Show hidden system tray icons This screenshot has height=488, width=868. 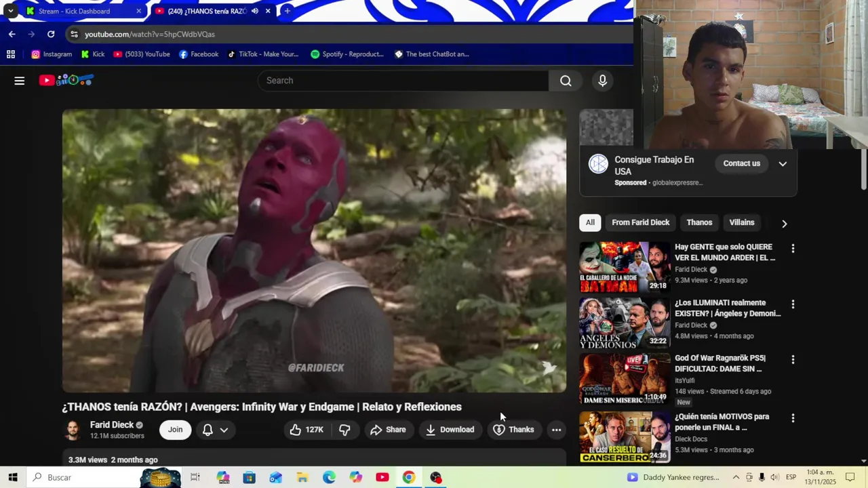[x=736, y=477]
